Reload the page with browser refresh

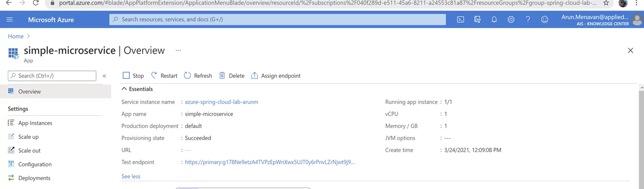coord(35,3)
